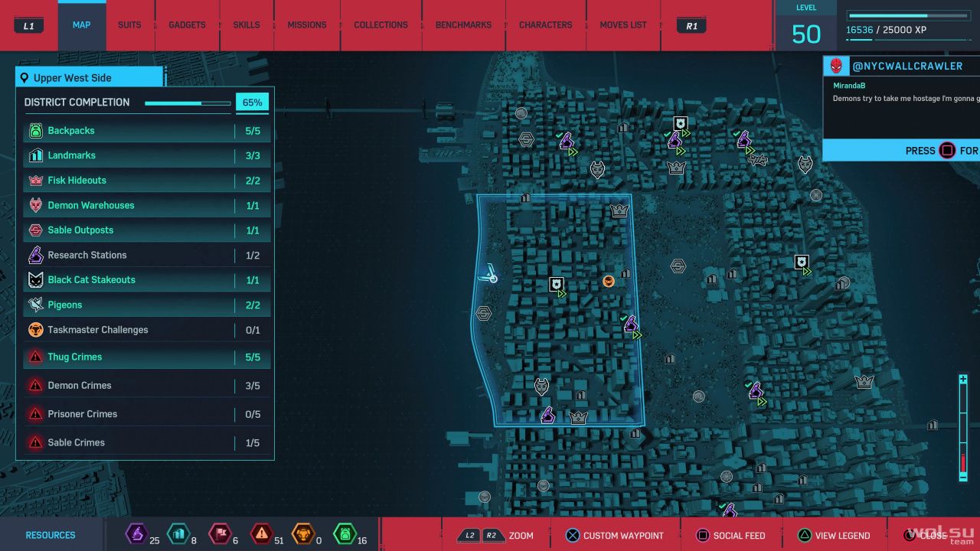
Task: Click the MirandaB username in the feed
Action: [x=850, y=86]
